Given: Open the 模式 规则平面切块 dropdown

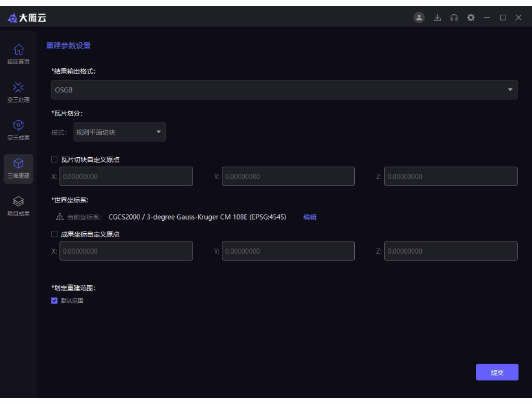Looking at the screenshot, I should [119, 132].
